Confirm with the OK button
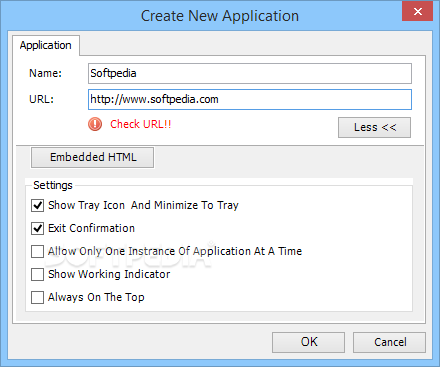Image resolution: width=440 pixels, height=367 pixels. pos(309,342)
